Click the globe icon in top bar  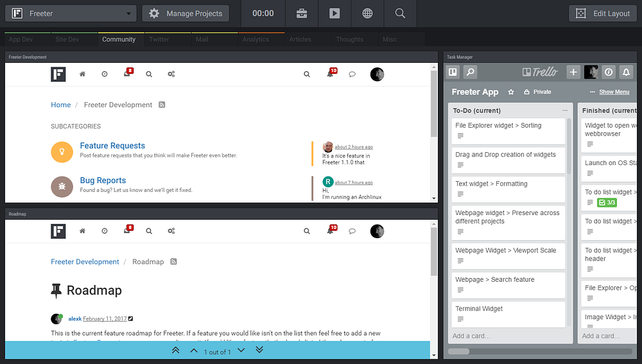[x=367, y=13]
